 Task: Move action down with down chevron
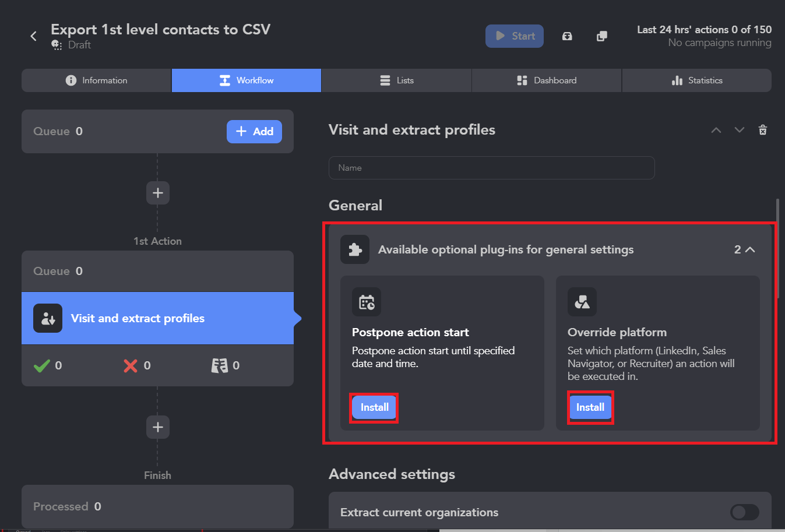click(x=740, y=130)
